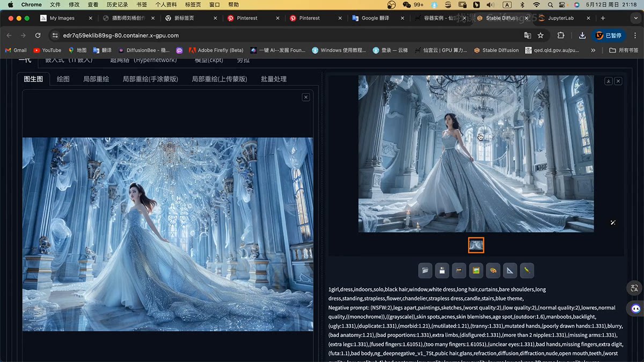Open the 书签 menu
Image resolution: width=644 pixels, height=362 pixels.
click(142, 4)
